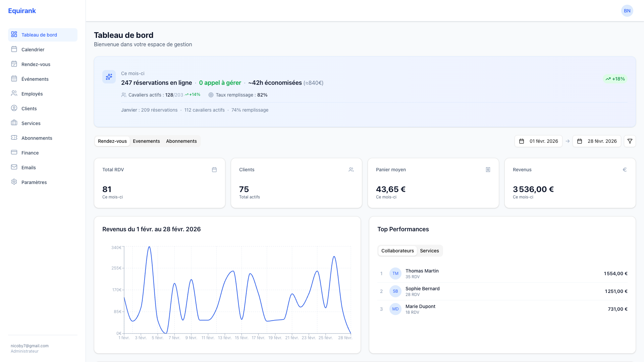Select the Rendez-vous tab toggle
644x362 pixels.
[112, 141]
